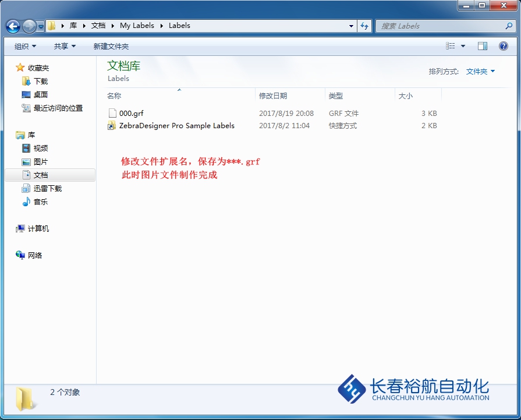Click the 文档 document icon in sidebar
The height and width of the screenshot is (420, 521).
click(x=26, y=175)
